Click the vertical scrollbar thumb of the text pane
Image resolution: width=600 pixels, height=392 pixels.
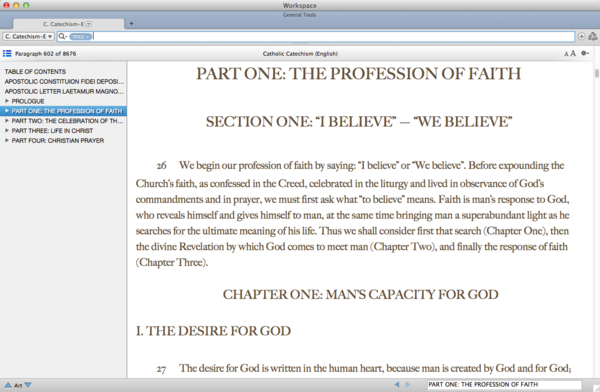coord(597,74)
